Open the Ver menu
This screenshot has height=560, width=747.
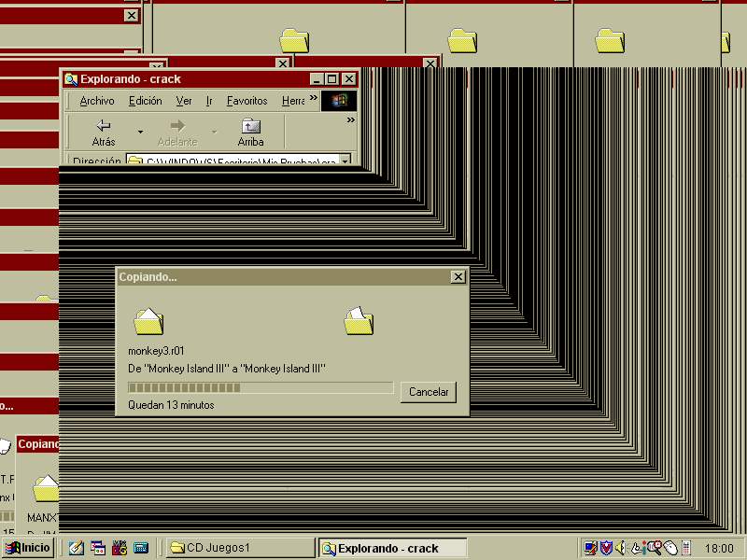click(184, 101)
